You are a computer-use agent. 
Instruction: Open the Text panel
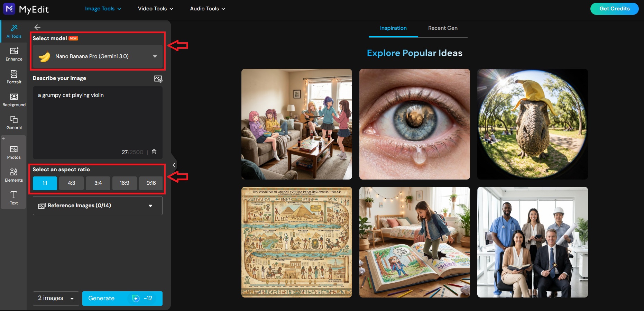14,198
